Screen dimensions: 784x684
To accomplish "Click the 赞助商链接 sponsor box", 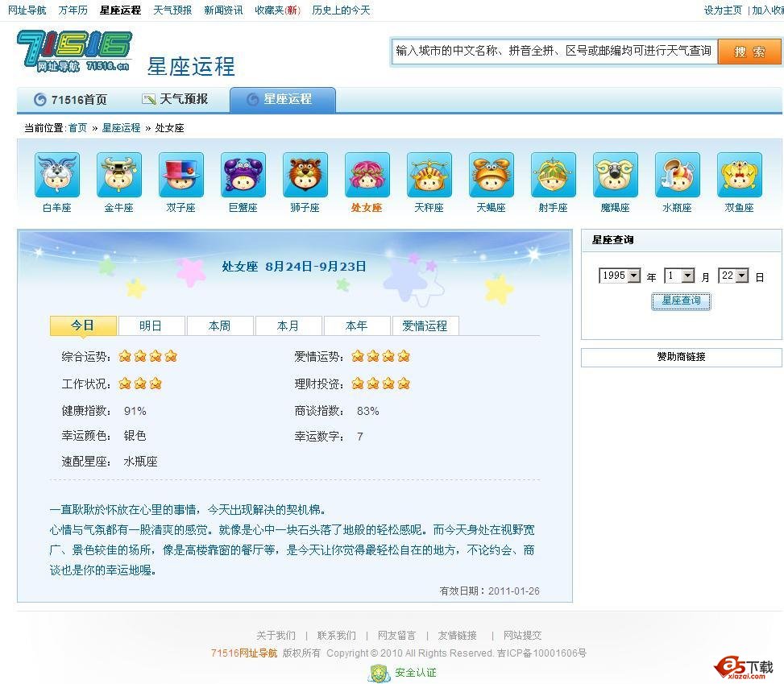I will (681, 357).
